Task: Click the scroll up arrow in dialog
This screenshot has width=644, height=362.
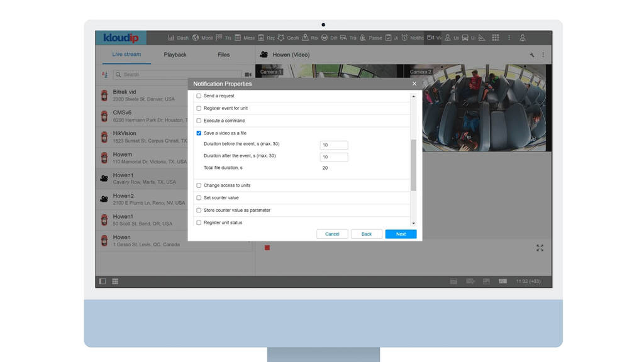Action: coord(414,96)
